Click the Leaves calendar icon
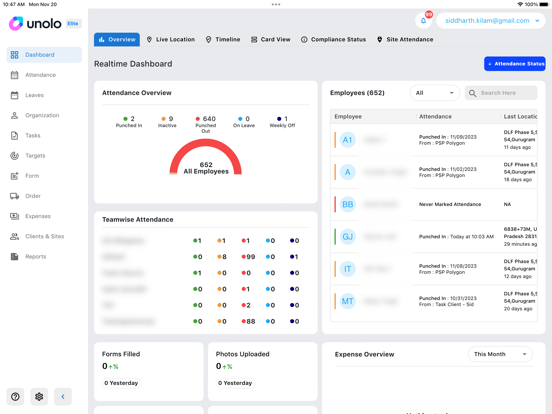 tap(14, 95)
